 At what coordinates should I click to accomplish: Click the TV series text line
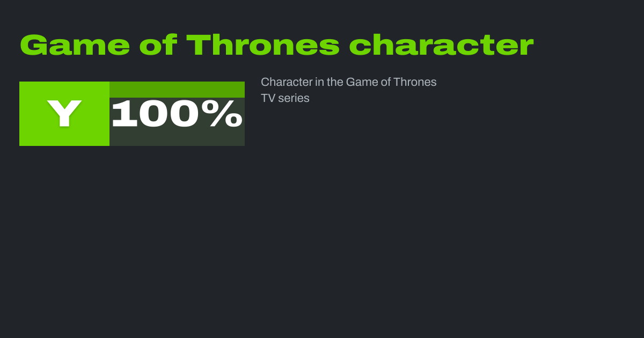click(285, 99)
